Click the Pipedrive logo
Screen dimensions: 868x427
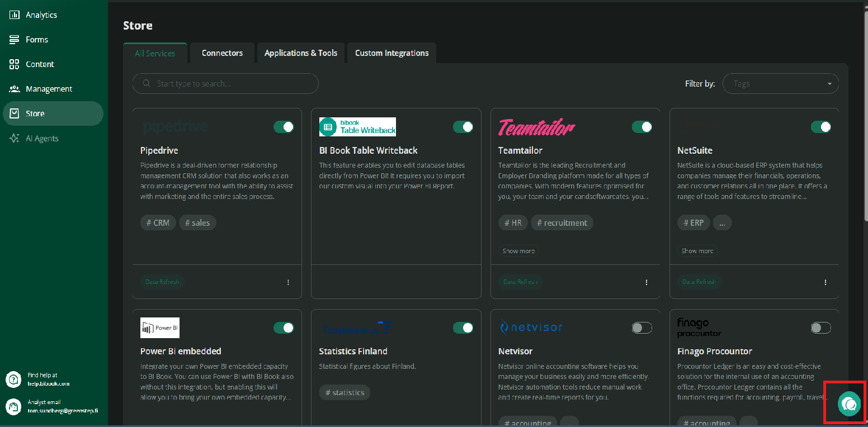pos(175,127)
